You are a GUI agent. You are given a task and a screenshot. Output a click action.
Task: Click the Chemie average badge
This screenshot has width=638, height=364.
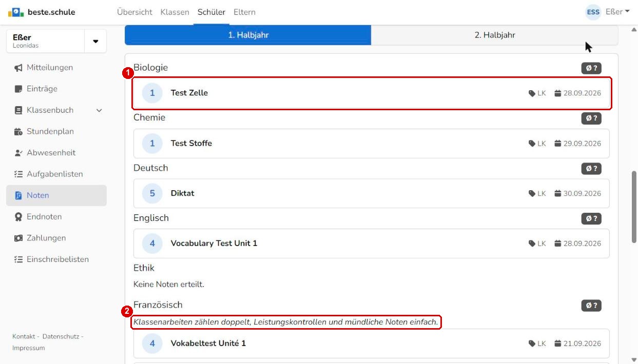591,118
